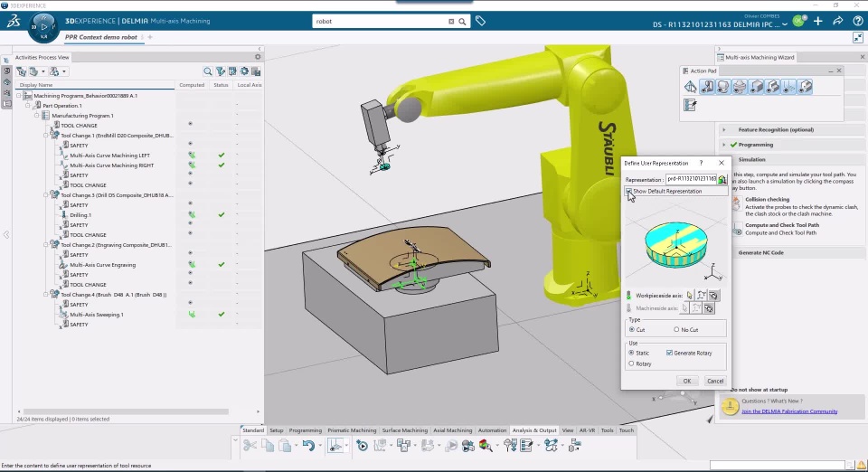Switch to Surface Machining tab
The height and width of the screenshot is (472, 868).
pyautogui.click(x=405, y=430)
